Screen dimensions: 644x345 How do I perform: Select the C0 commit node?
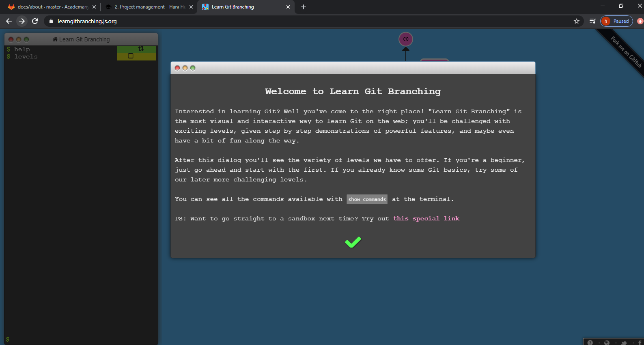(x=406, y=39)
